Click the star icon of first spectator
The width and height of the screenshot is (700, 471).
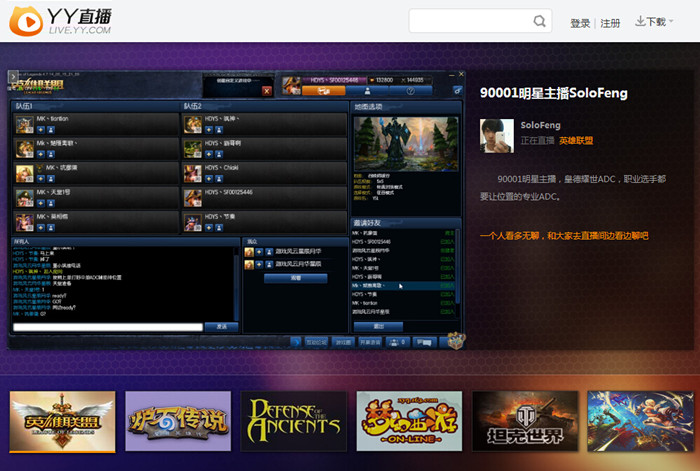[x=259, y=252]
